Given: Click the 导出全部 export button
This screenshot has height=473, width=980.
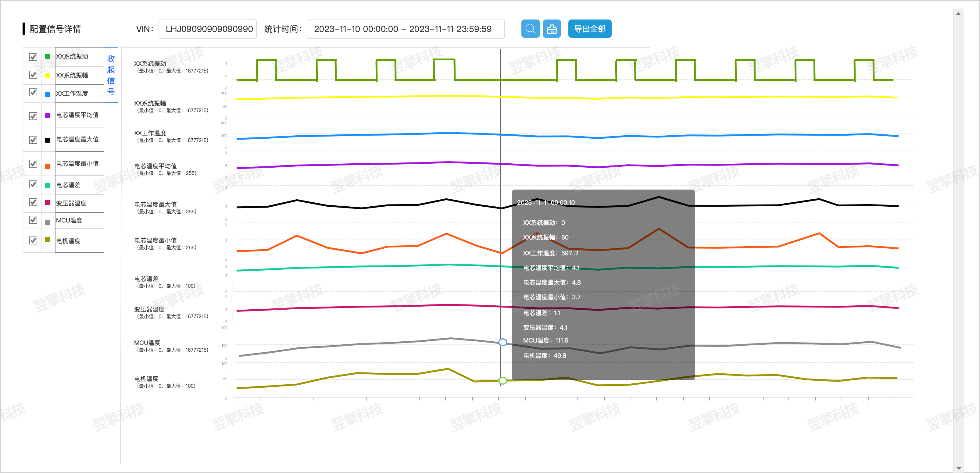Looking at the screenshot, I should pyautogui.click(x=590, y=29).
